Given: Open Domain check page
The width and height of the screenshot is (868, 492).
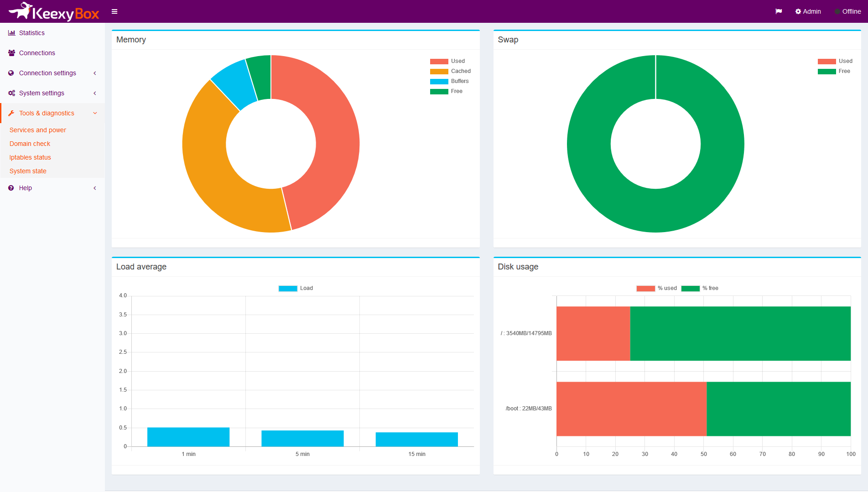Looking at the screenshot, I should tap(30, 144).
